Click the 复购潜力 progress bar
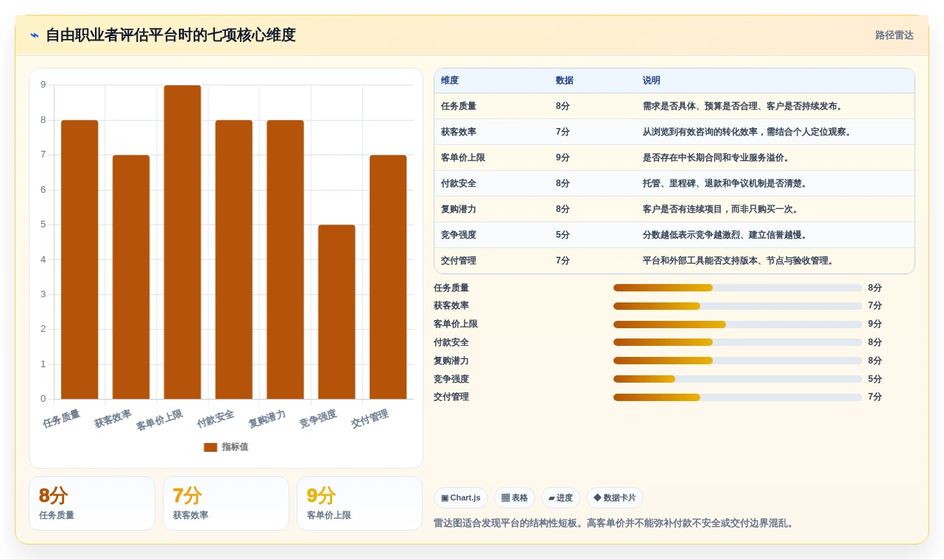This screenshot has width=944, height=560. [737, 361]
